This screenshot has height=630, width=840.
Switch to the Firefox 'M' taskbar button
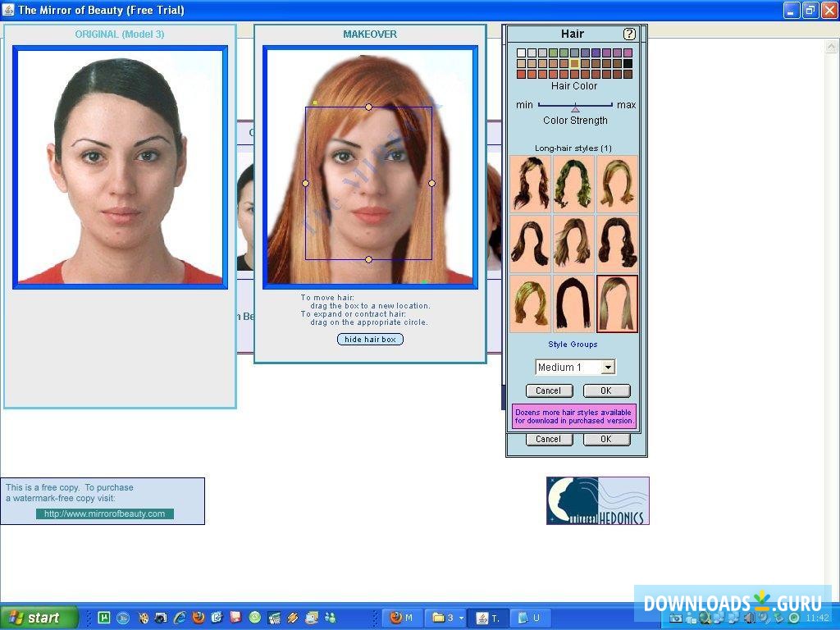pos(401,618)
